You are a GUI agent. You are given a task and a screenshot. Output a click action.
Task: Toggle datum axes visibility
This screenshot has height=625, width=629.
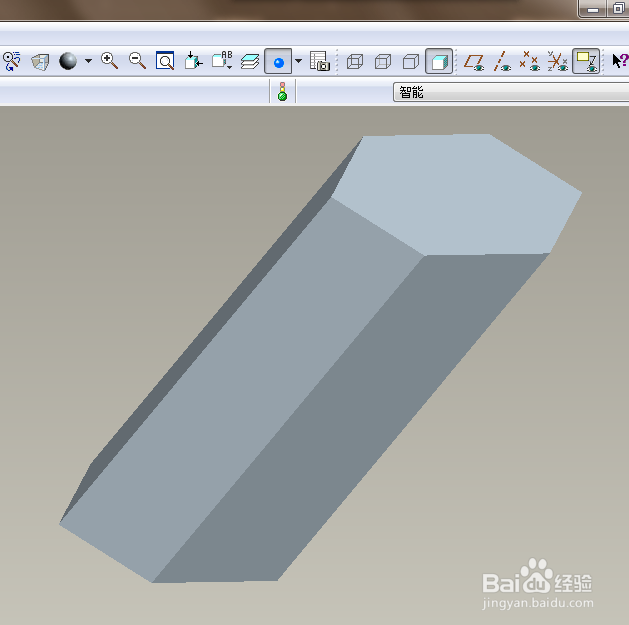click(x=502, y=61)
